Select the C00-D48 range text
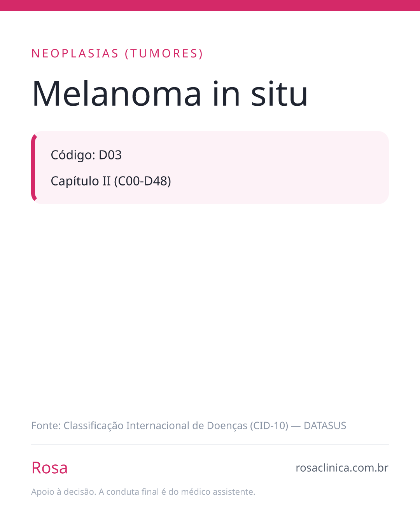Screen dimensions: 420x525 tap(143, 181)
